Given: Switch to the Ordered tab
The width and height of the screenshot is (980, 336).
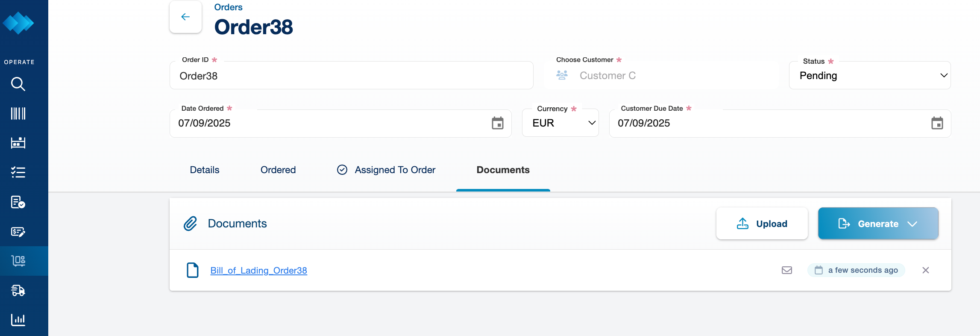Looking at the screenshot, I should [278, 170].
